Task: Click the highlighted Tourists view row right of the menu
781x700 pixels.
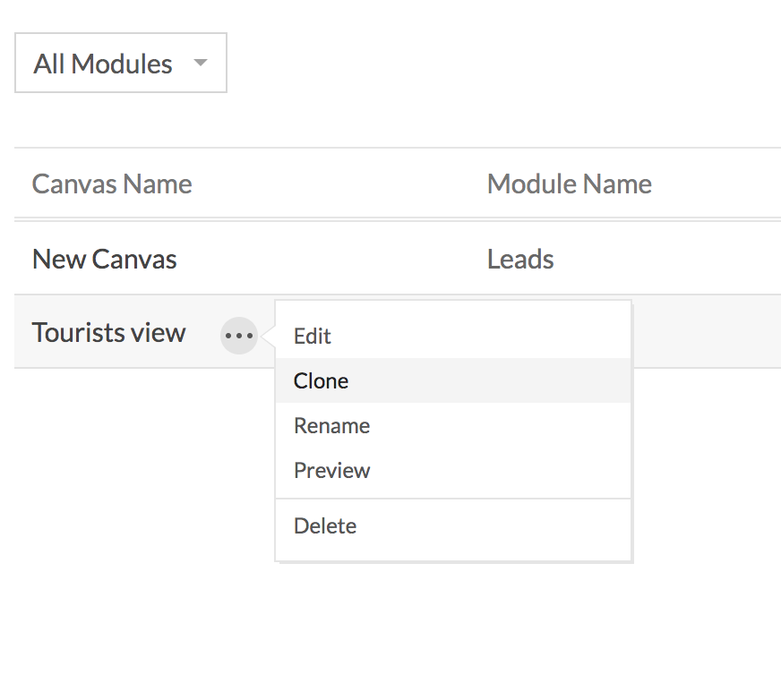Action: click(706, 332)
